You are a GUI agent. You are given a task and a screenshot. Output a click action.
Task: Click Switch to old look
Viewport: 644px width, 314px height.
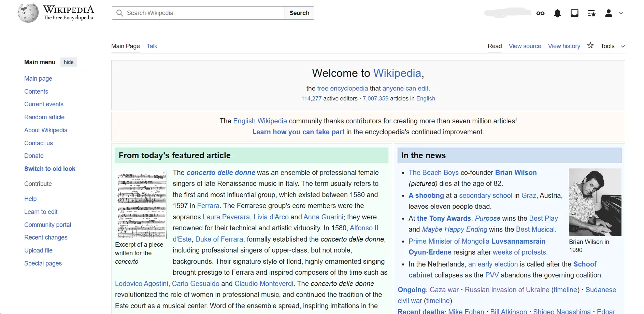pyautogui.click(x=50, y=169)
